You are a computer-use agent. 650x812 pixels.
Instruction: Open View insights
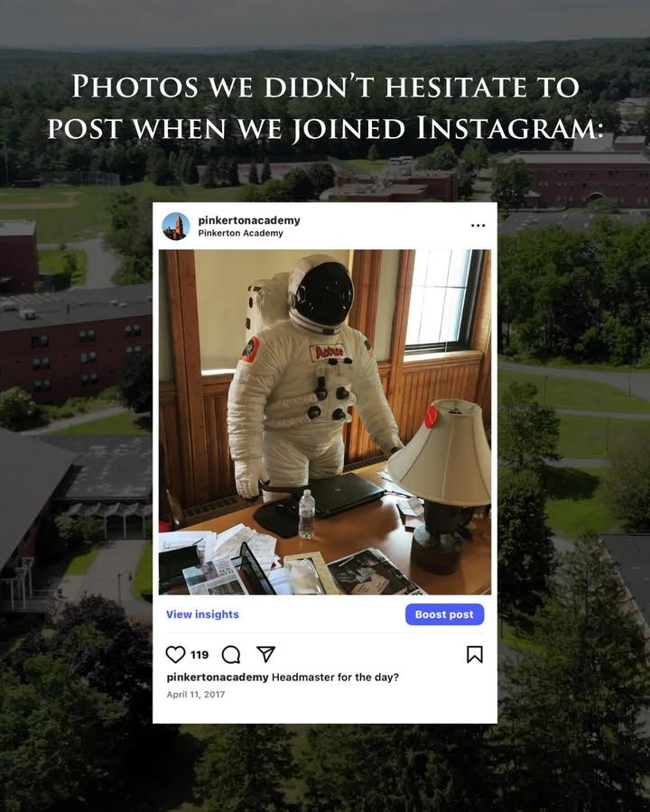[202, 614]
